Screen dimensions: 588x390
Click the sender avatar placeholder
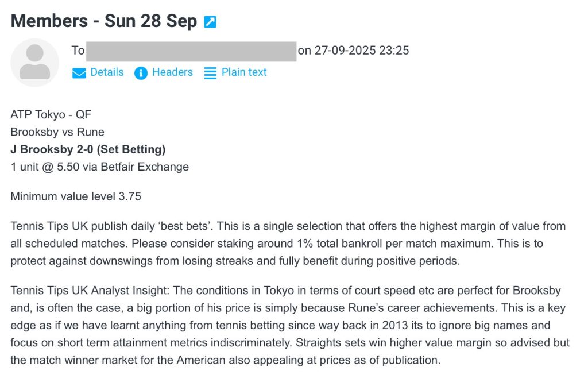click(x=35, y=63)
